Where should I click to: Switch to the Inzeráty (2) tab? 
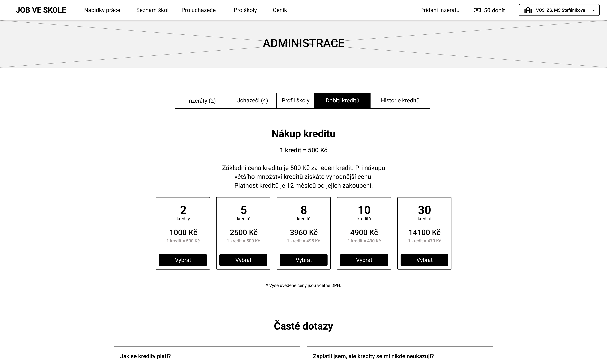pyautogui.click(x=201, y=101)
